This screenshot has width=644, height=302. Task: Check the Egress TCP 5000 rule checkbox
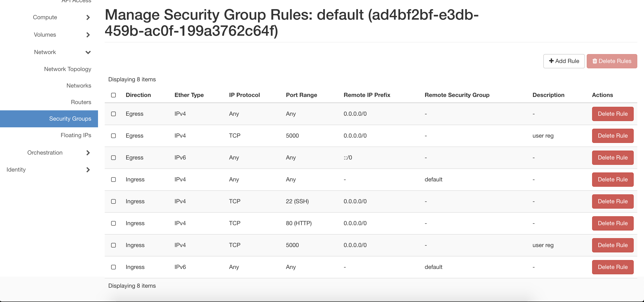(x=113, y=136)
